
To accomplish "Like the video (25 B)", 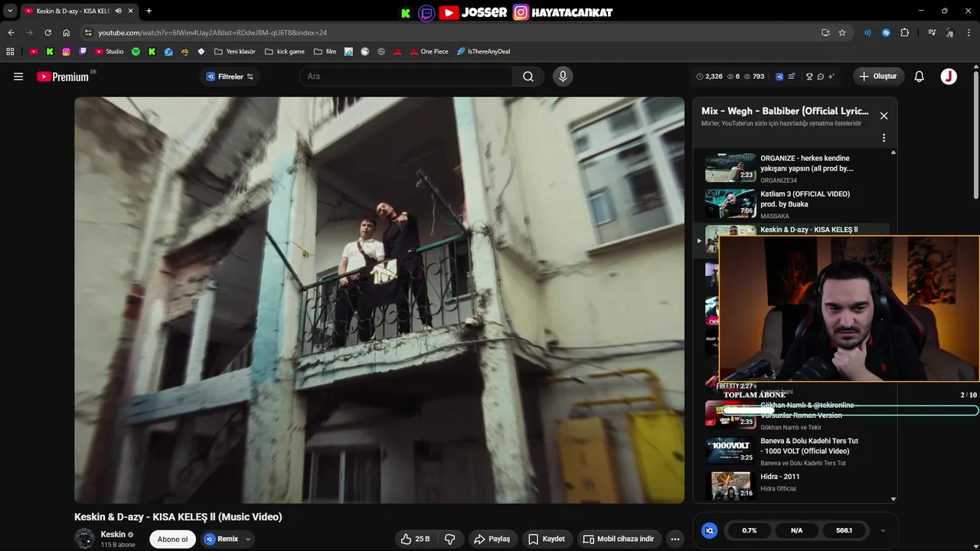I will pos(415,539).
